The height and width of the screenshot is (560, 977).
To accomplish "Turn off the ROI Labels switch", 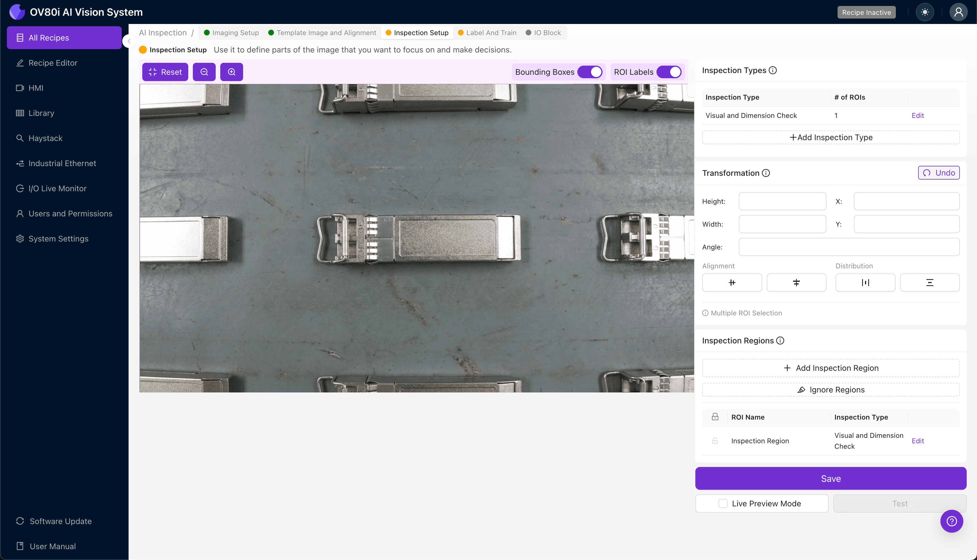I will tap(669, 72).
